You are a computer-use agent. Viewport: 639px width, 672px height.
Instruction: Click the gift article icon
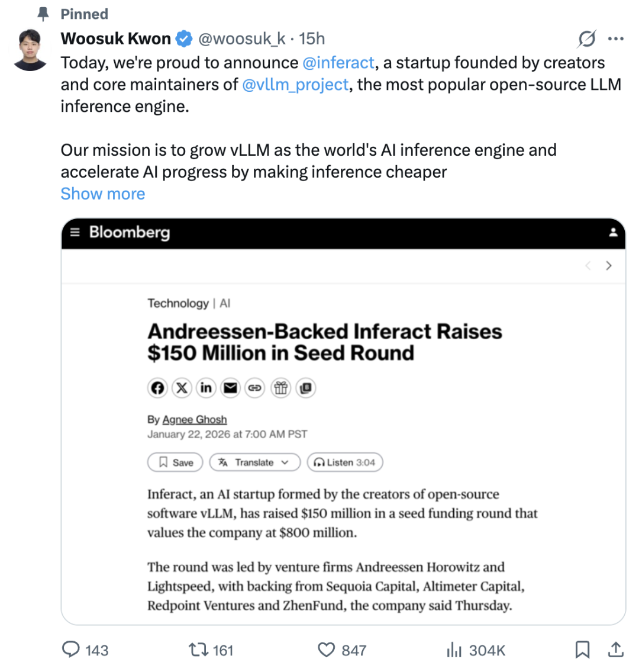tap(281, 388)
